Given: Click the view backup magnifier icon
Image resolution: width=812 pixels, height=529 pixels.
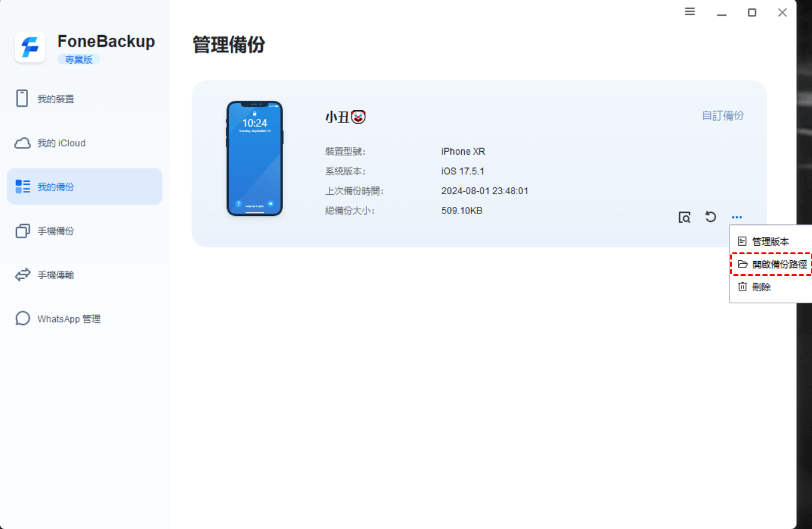Looking at the screenshot, I should (685, 217).
